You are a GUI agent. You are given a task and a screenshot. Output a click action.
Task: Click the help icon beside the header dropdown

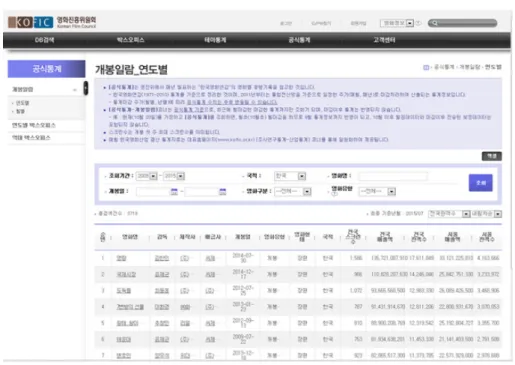pyautogui.click(x=419, y=23)
